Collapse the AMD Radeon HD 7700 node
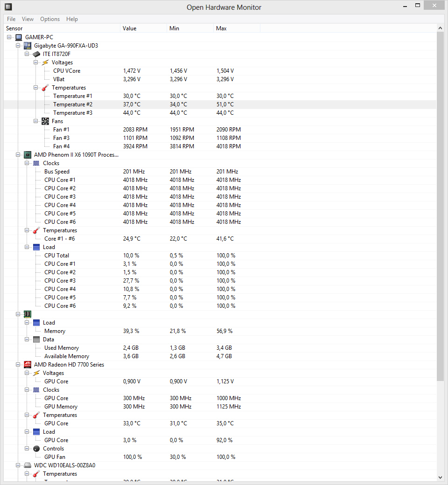 pos(18,364)
